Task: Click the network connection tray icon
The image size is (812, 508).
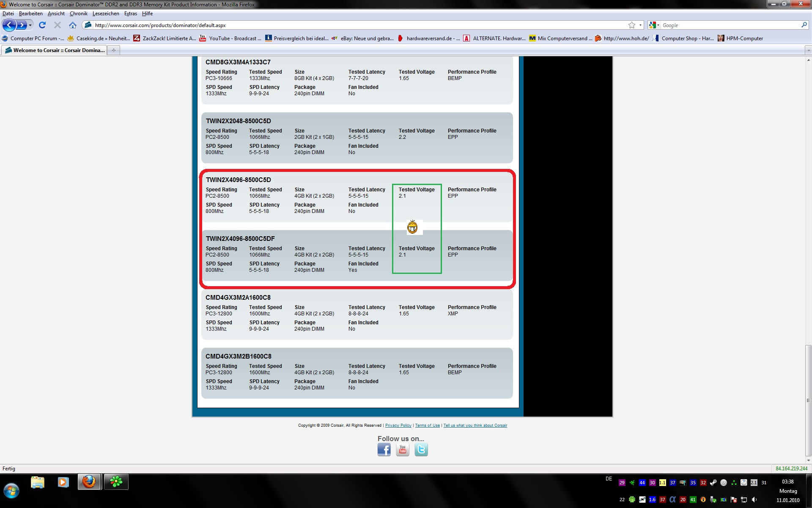Action: 744,500
